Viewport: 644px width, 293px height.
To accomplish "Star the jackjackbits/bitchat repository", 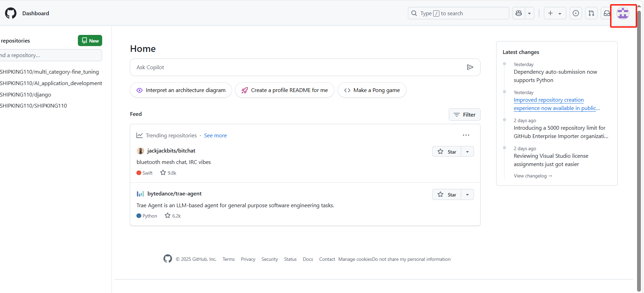I will (447, 152).
